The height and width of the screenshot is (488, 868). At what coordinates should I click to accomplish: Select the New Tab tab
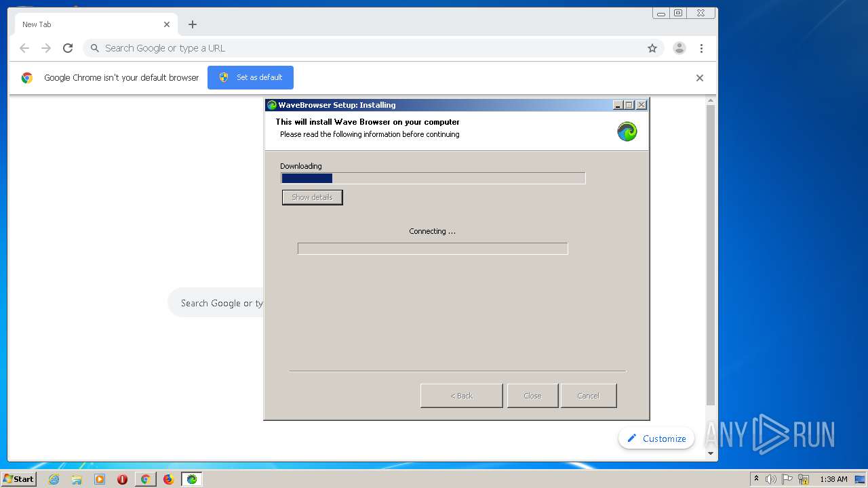pos(95,24)
